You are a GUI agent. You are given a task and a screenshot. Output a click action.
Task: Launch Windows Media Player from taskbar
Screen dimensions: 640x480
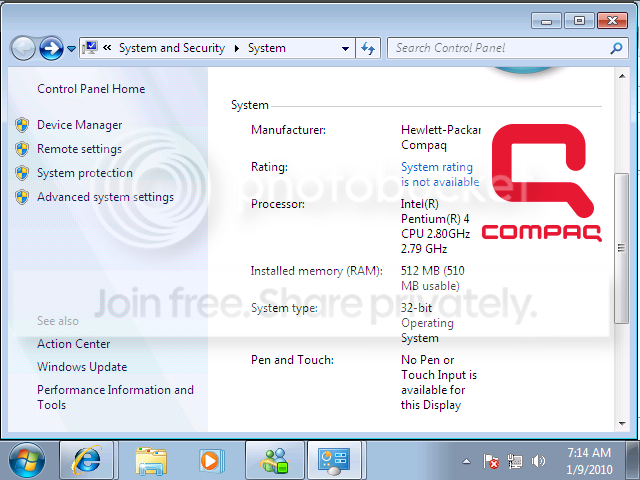211,461
